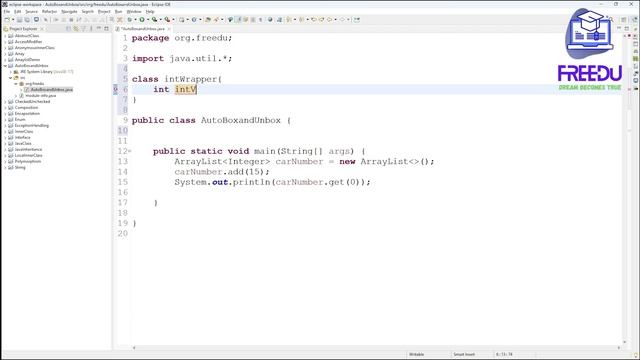Click the Save toolbar icon
The height and width of the screenshot is (360, 640).
point(19,20)
